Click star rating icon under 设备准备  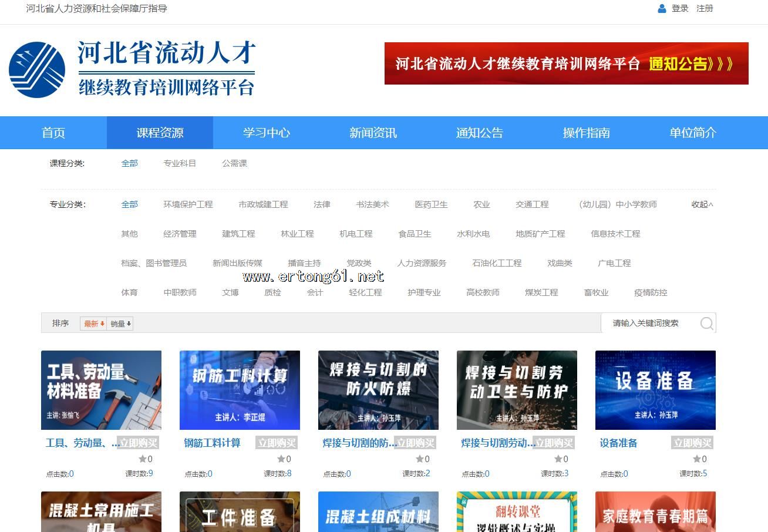pyautogui.click(x=697, y=459)
